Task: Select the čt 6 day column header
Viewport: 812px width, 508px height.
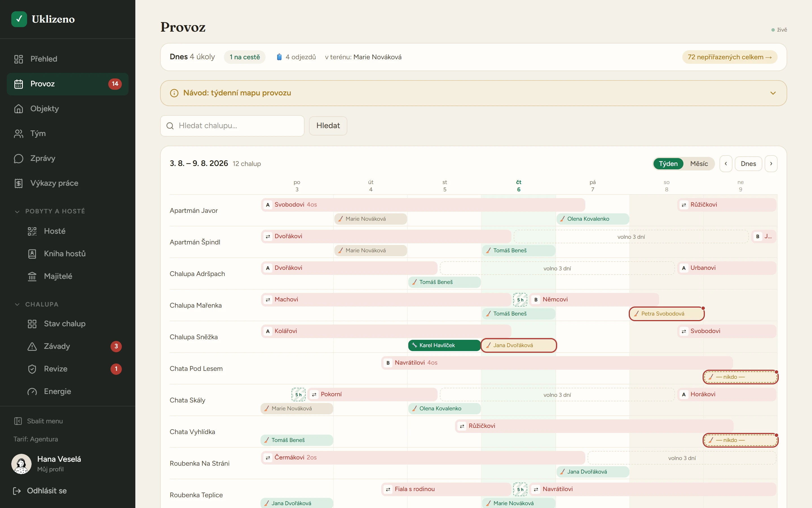Action: (518, 186)
